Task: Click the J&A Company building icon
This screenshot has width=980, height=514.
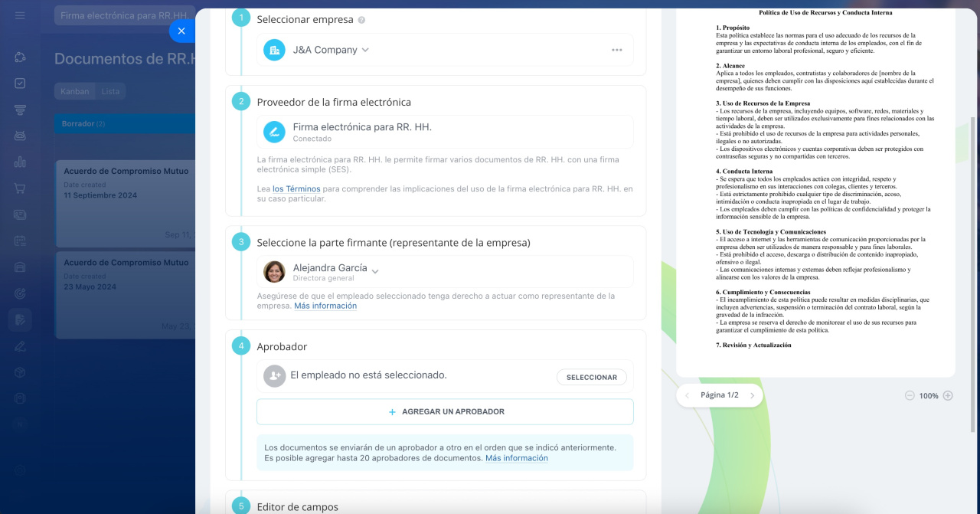Action: click(x=274, y=50)
